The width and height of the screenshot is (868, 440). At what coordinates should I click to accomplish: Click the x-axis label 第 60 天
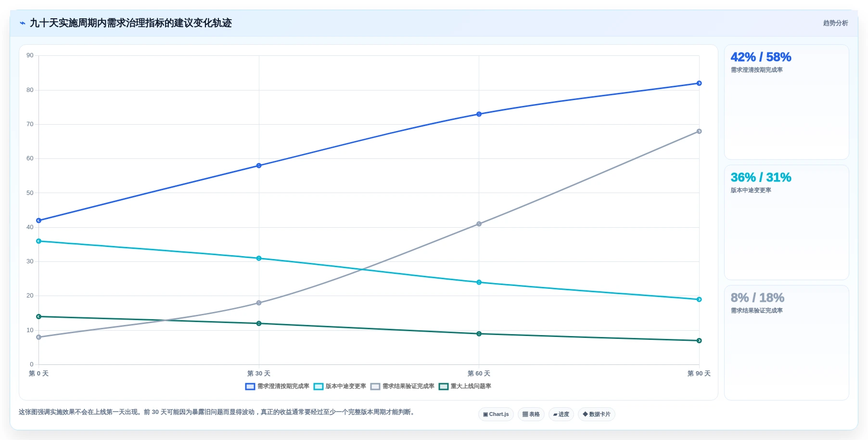click(479, 374)
